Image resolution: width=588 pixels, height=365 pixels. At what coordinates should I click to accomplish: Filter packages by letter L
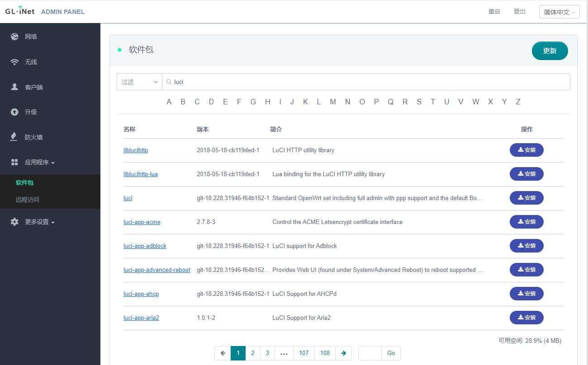[319, 102]
